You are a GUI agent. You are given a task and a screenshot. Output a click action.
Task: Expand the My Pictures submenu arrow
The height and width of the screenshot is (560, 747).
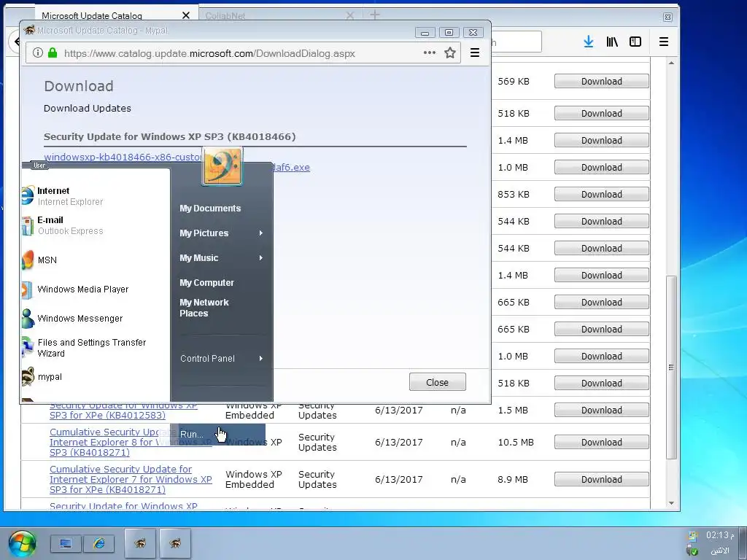tap(261, 233)
